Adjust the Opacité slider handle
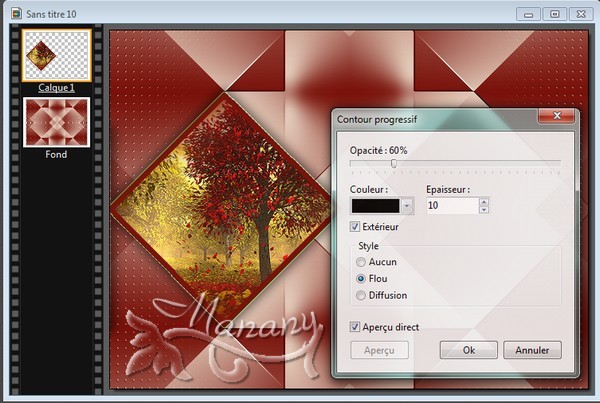This screenshot has height=403, width=600. tap(394, 164)
